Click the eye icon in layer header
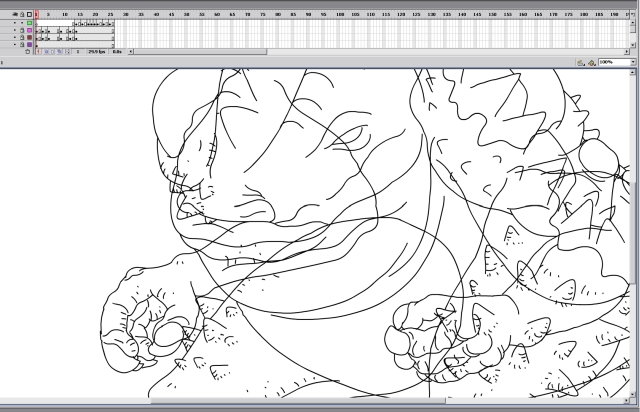This screenshot has height=412, width=640. 15,14
